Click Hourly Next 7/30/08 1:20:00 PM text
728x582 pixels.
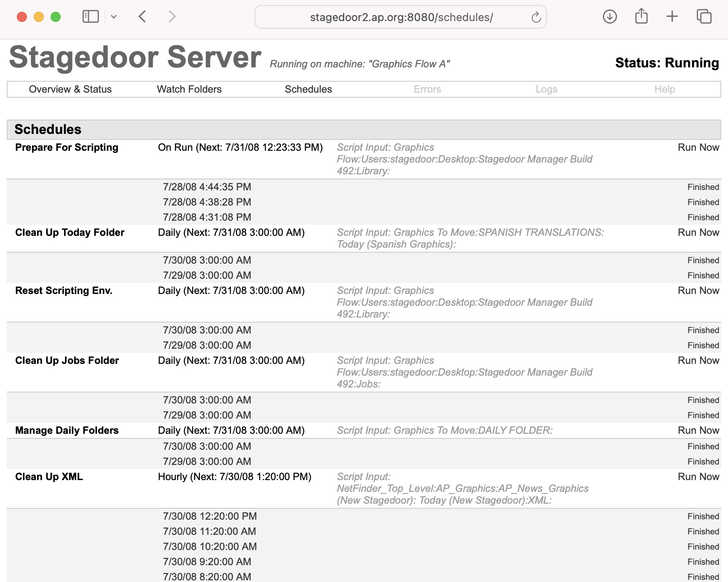tap(235, 477)
